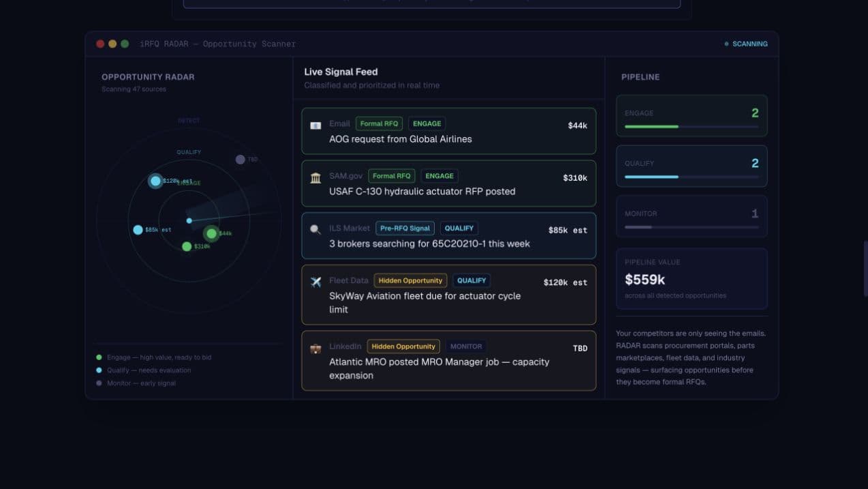Open the Atlantic MRO job posting signal
Image resolution: width=868 pixels, height=489 pixels.
449,361
